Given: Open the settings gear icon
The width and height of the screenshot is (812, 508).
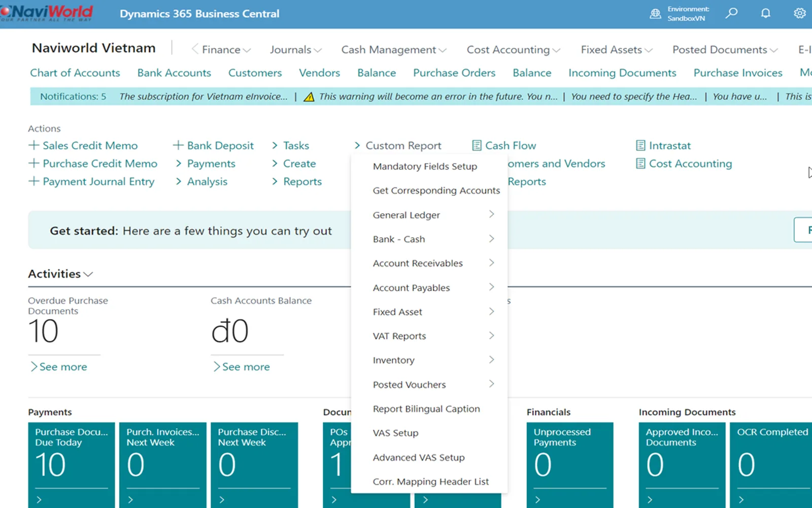Looking at the screenshot, I should point(800,13).
